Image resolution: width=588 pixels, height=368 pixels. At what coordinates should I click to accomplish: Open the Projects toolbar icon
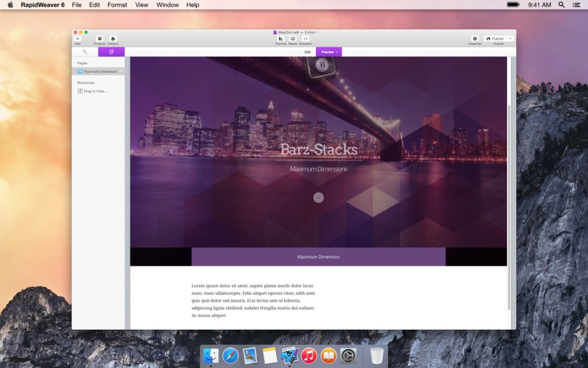[100, 38]
